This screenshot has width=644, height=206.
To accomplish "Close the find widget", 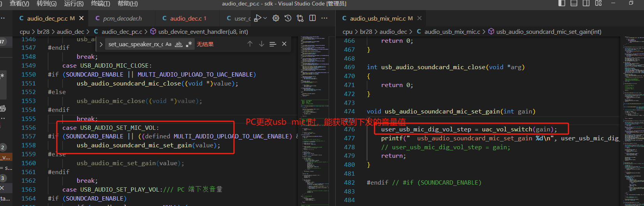I will 284,44.
